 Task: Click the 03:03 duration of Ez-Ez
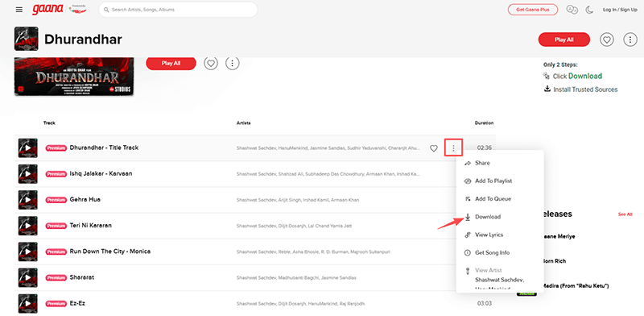(485, 304)
